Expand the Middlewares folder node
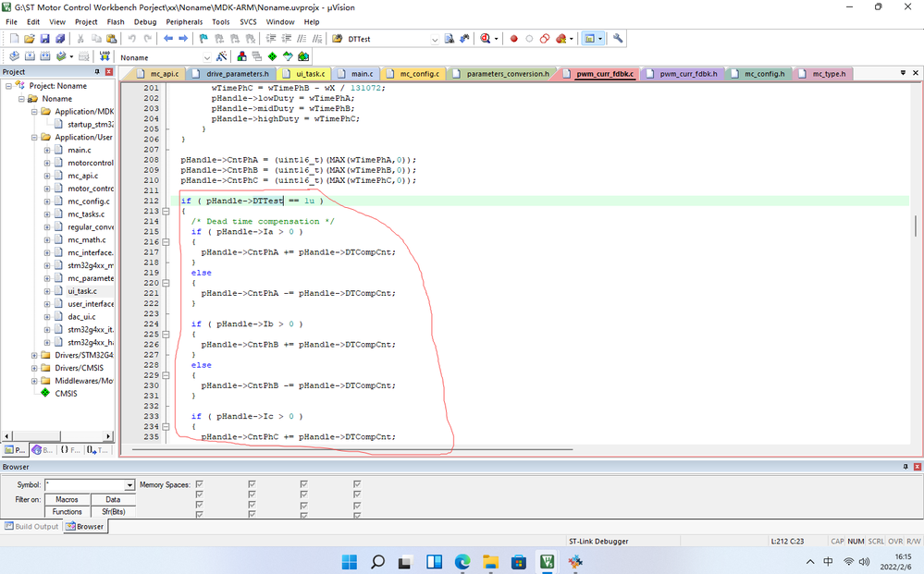The image size is (924, 574). tap(34, 381)
